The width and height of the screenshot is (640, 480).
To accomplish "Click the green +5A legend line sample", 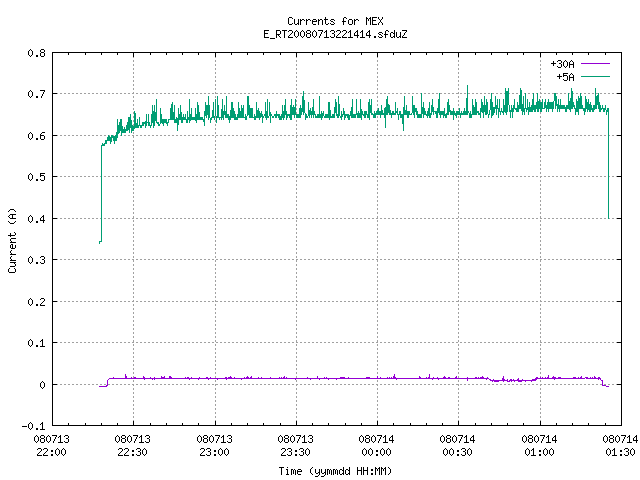I will pyautogui.click(x=595, y=76).
